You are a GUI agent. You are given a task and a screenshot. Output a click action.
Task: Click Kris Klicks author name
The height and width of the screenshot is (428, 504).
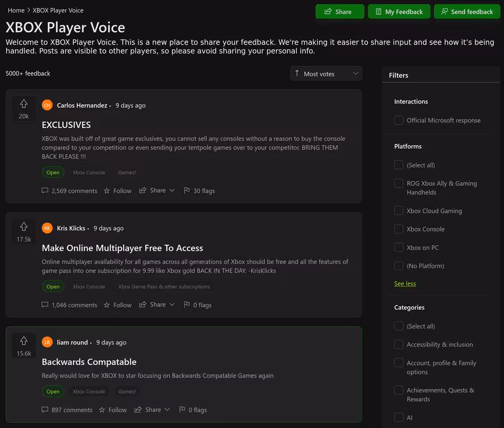[71, 228]
